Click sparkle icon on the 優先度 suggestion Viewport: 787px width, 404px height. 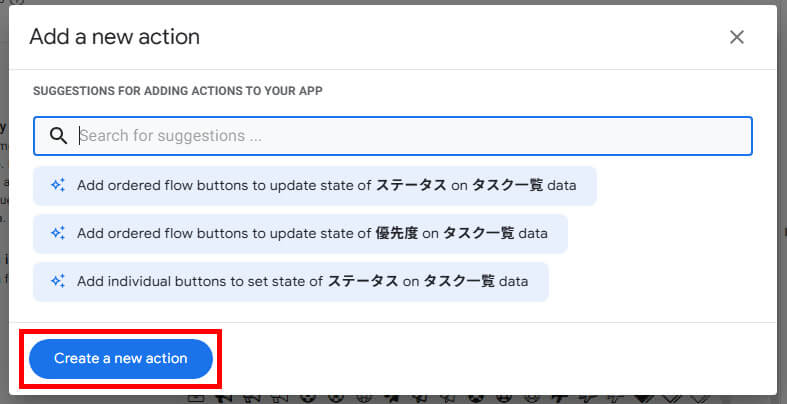click(x=57, y=233)
